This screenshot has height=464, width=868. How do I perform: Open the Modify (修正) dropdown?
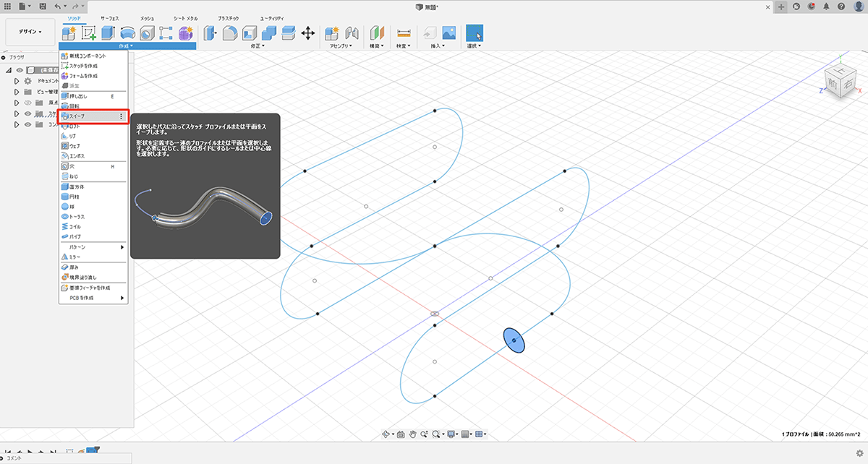point(257,46)
